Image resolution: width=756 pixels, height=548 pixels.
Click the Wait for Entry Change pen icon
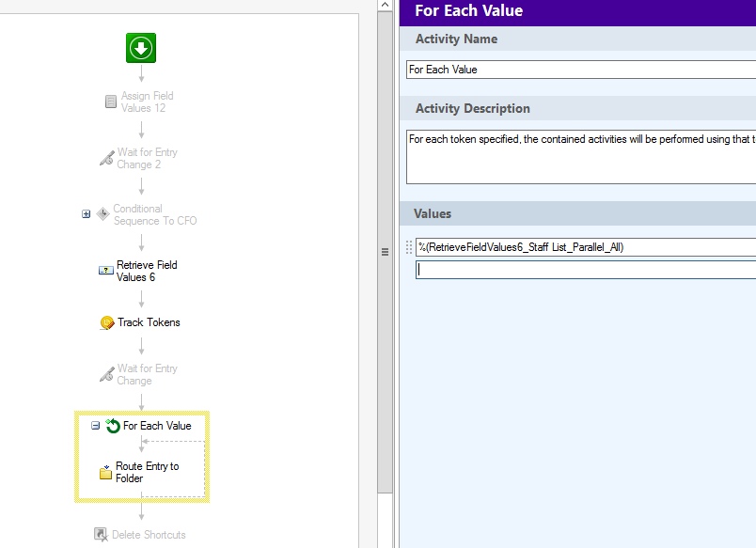click(x=107, y=374)
